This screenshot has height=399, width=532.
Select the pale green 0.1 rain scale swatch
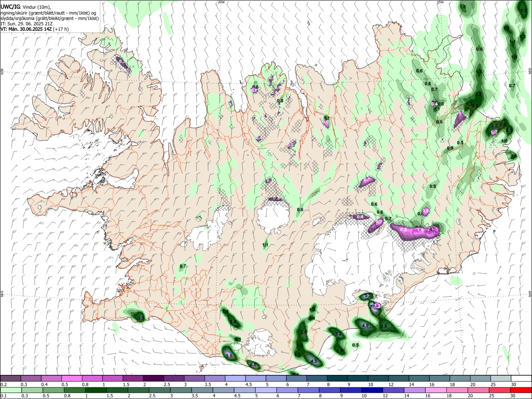click(10, 390)
